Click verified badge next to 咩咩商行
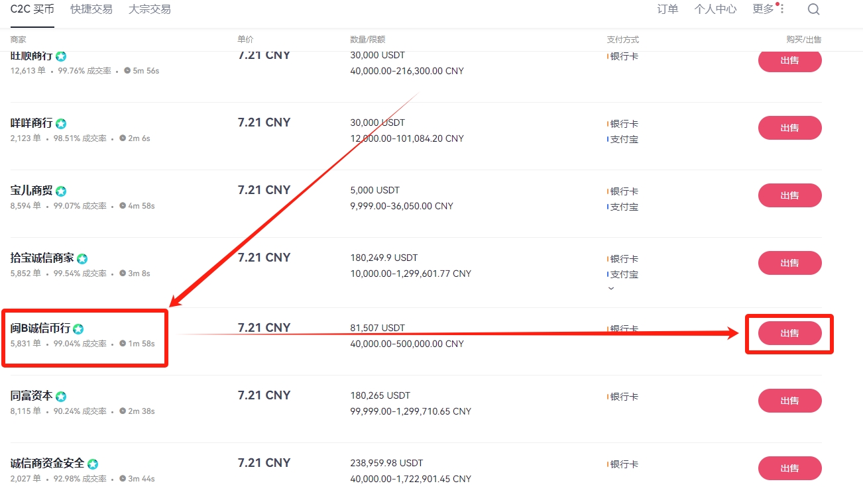The width and height of the screenshot is (863, 504). tap(61, 124)
